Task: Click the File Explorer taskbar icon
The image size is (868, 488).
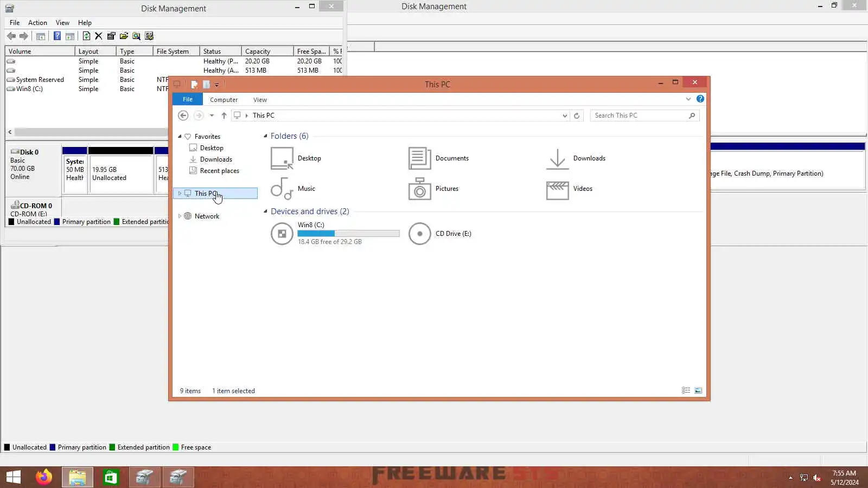Action: (x=78, y=477)
